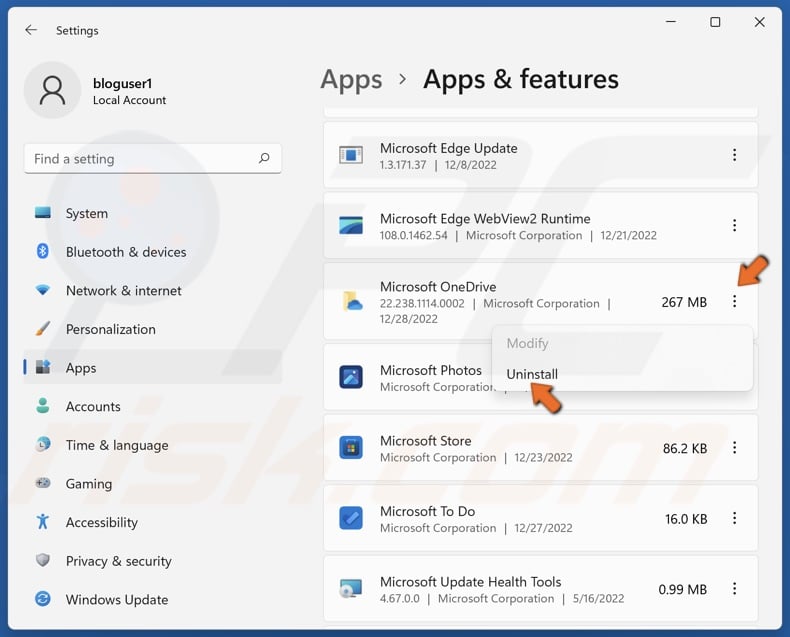Click the Microsoft Photos app icon

coord(351,377)
